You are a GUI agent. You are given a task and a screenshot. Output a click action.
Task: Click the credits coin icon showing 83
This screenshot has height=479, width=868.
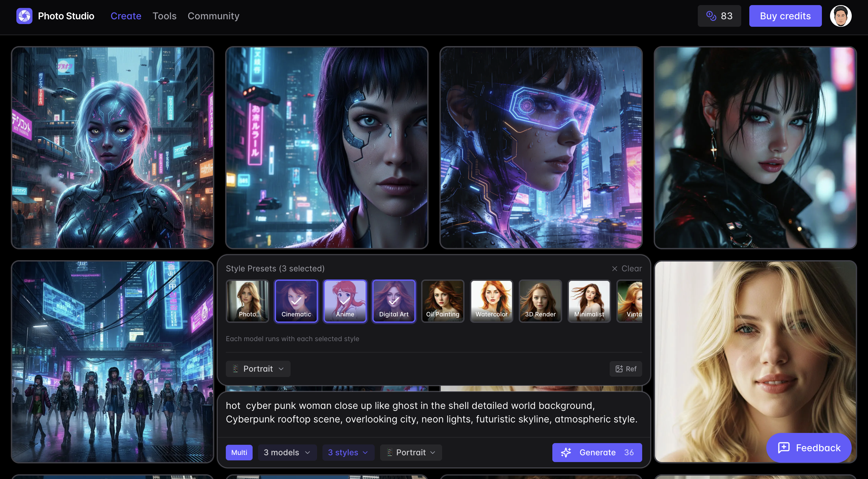(711, 16)
